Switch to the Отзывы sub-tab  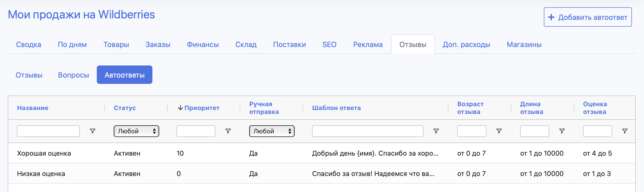(x=29, y=75)
